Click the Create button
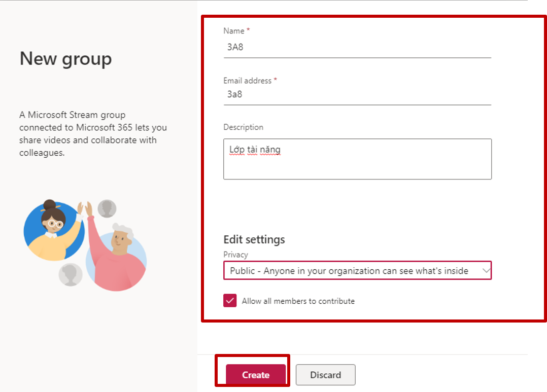The image size is (547, 392). [x=255, y=375]
